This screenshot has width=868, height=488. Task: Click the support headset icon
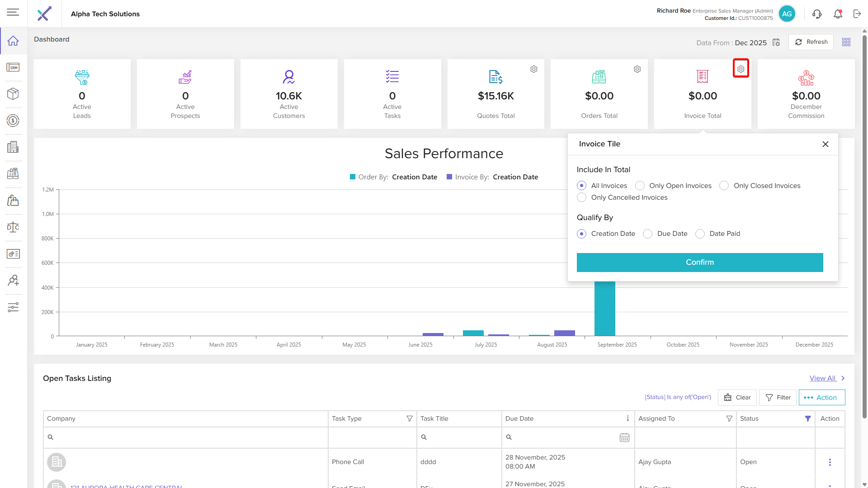(817, 14)
